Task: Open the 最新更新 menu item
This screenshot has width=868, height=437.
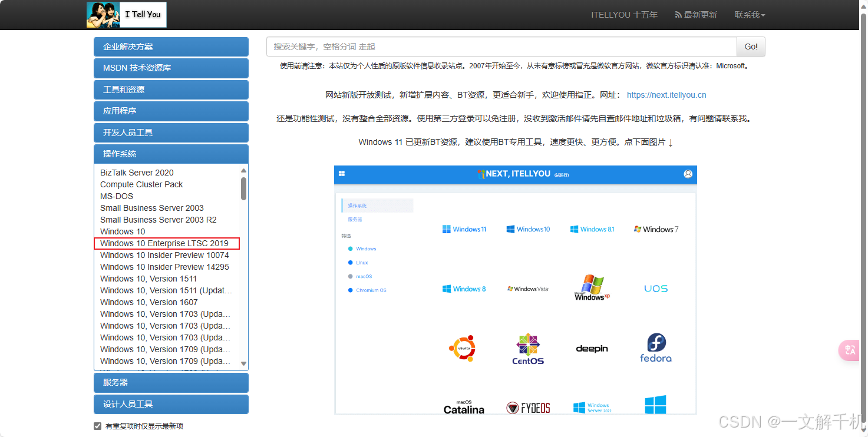Action: [x=696, y=15]
